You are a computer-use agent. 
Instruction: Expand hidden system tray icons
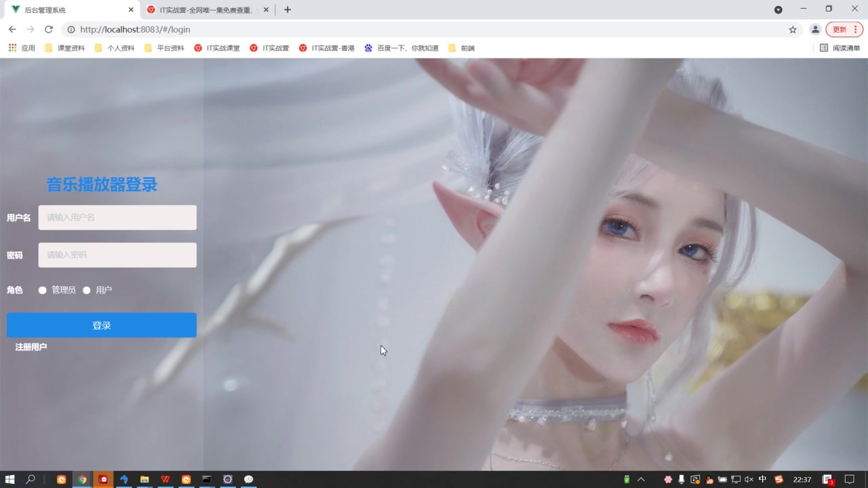(x=641, y=479)
